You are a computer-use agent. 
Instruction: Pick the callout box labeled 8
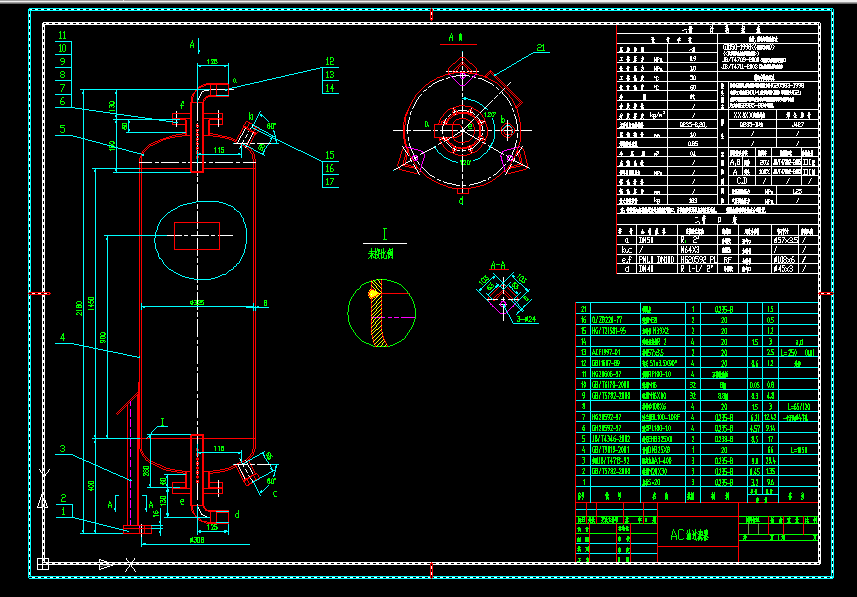(x=63, y=75)
